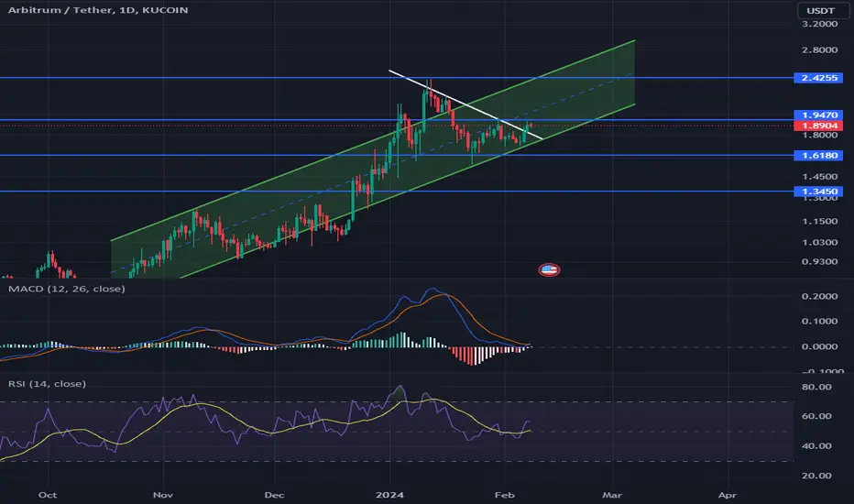Click the 2.8000 price axis value

click(820, 50)
